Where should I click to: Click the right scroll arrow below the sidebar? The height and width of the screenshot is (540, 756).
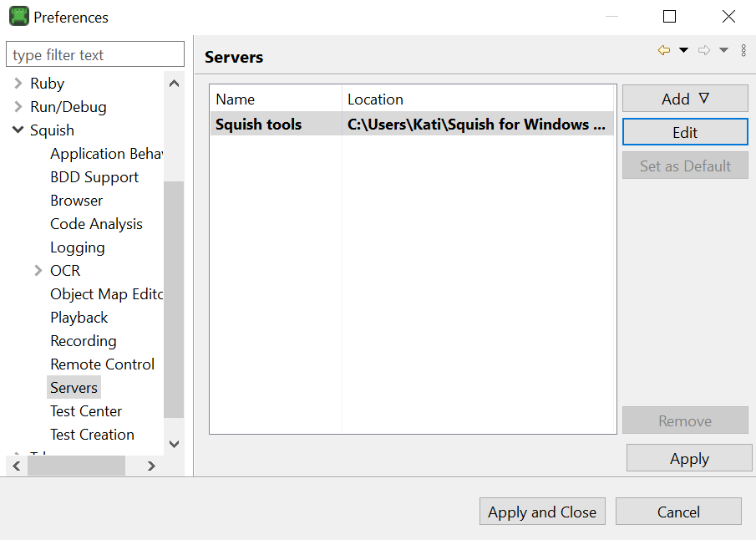[150, 466]
